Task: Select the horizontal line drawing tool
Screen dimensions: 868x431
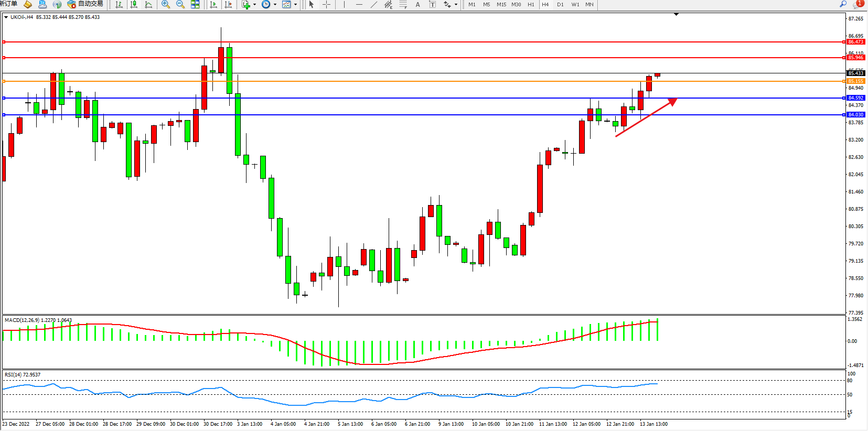Action: tap(359, 5)
